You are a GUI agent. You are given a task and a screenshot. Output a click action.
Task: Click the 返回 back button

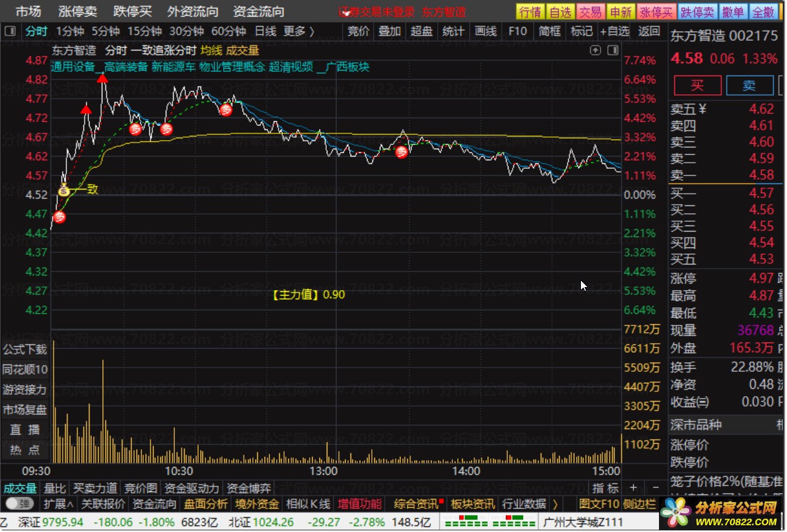click(649, 31)
